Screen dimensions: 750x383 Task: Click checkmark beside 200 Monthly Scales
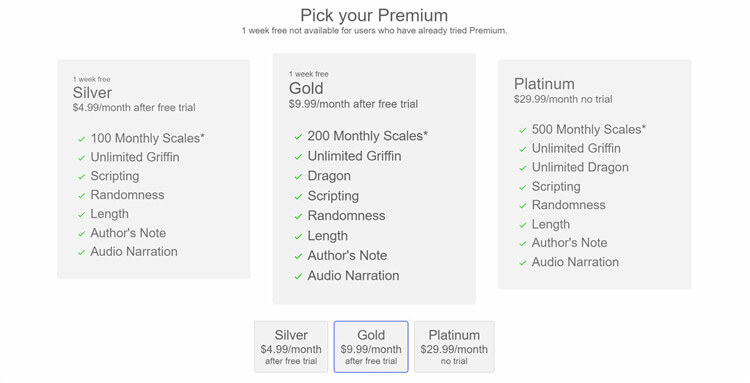[298, 137]
